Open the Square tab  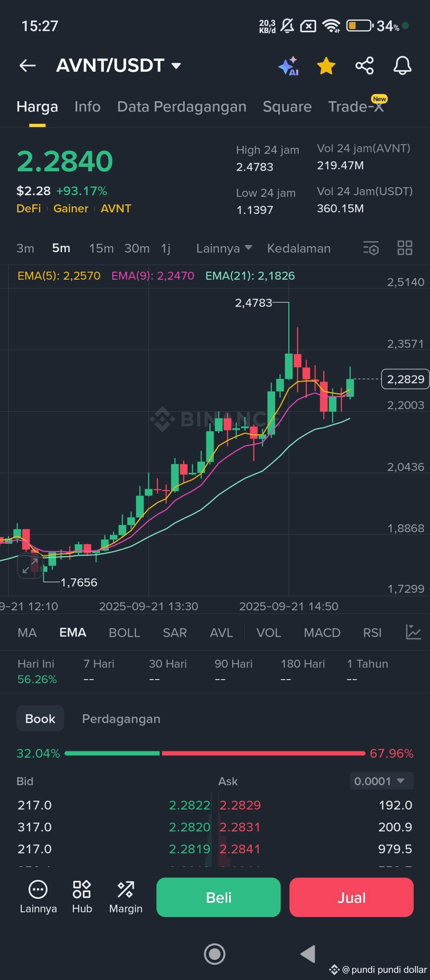(x=287, y=107)
